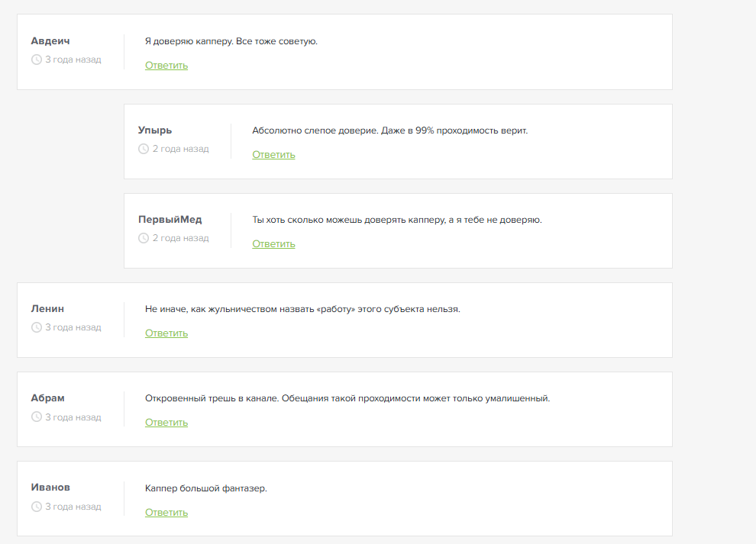Select the author name Абрам
756x544 pixels.
47,398
